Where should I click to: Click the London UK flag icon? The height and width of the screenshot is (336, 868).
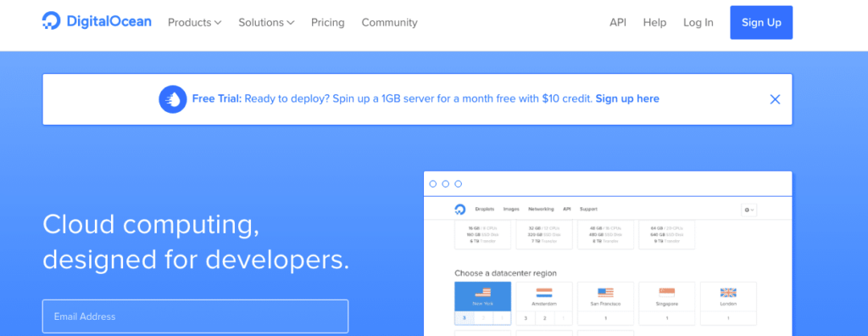pyautogui.click(x=728, y=293)
